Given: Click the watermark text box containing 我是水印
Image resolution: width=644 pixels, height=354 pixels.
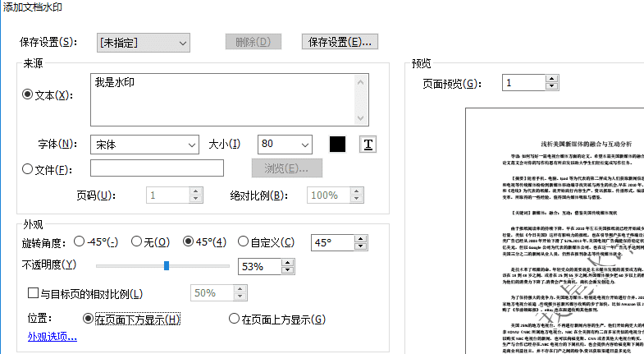Looking at the screenshot, I should point(230,100).
